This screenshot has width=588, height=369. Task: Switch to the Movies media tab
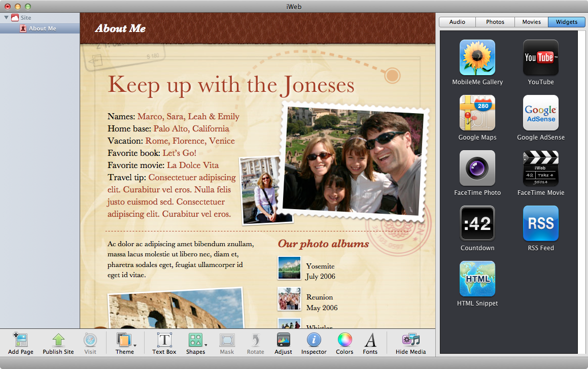(531, 22)
